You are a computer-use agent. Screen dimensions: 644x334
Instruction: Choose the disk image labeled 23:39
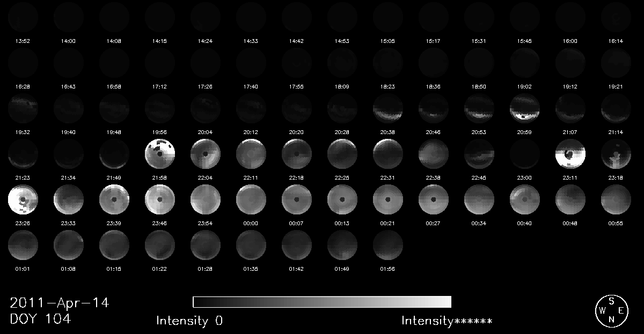point(114,199)
